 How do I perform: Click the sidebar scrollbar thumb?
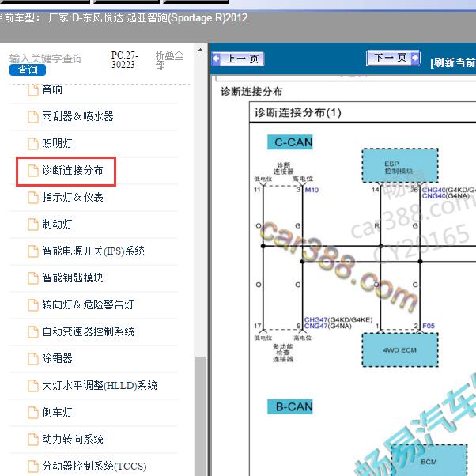tap(200, 416)
